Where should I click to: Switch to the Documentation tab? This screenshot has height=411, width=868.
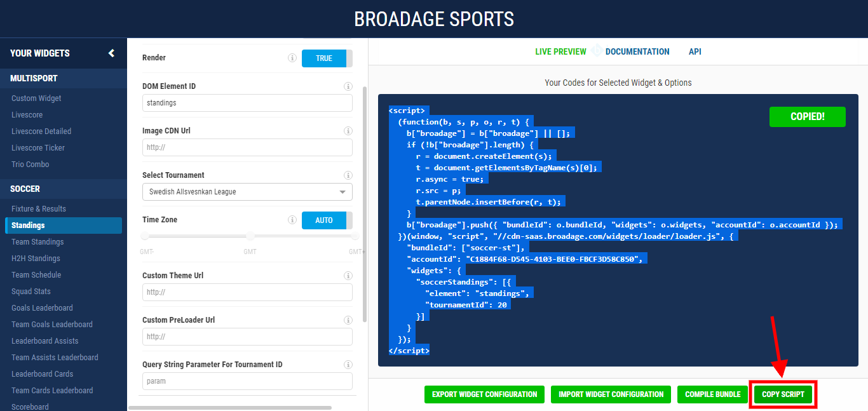pos(637,52)
